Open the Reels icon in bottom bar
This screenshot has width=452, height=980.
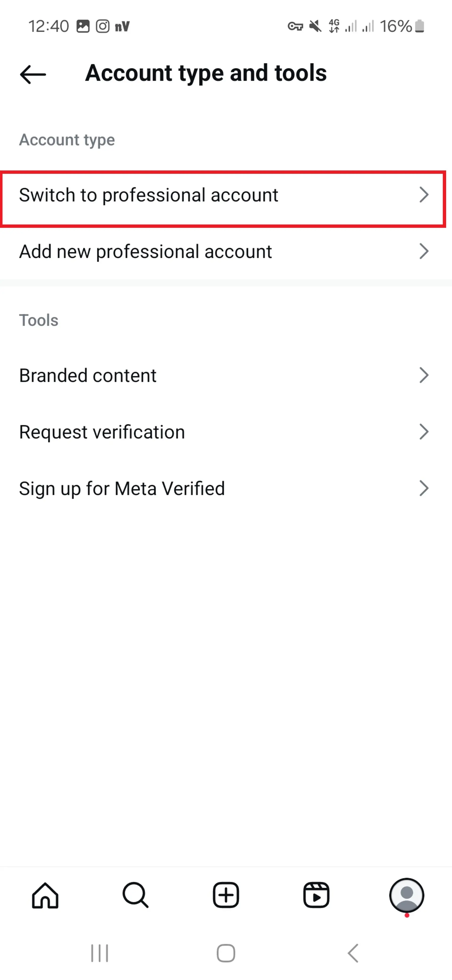[316, 895]
